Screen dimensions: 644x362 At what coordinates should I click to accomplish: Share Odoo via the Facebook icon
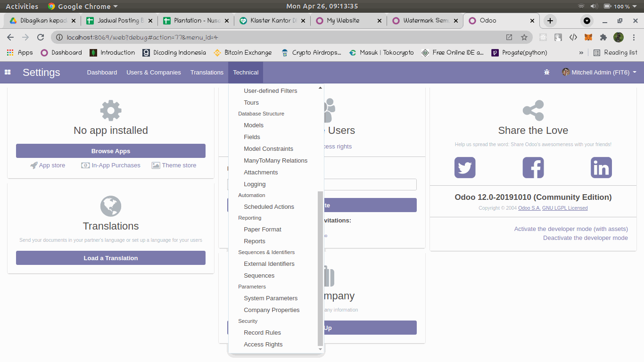533,168
